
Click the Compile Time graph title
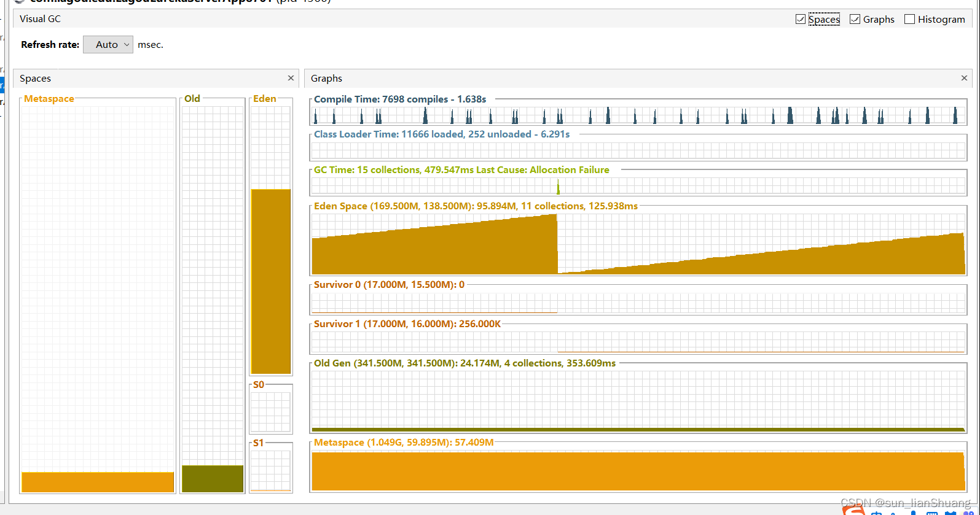pos(400,99)
